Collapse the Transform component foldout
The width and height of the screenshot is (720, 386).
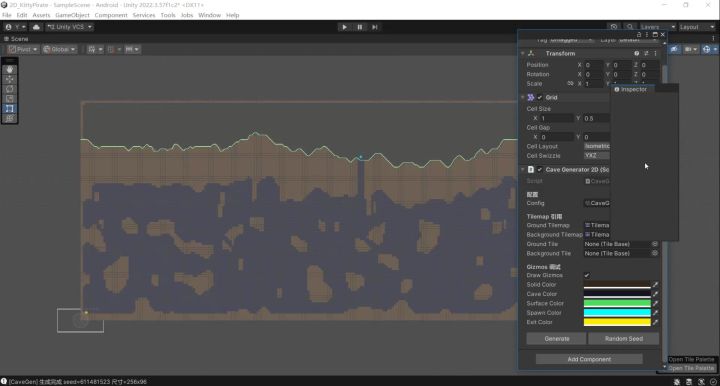tap(523, 53)
